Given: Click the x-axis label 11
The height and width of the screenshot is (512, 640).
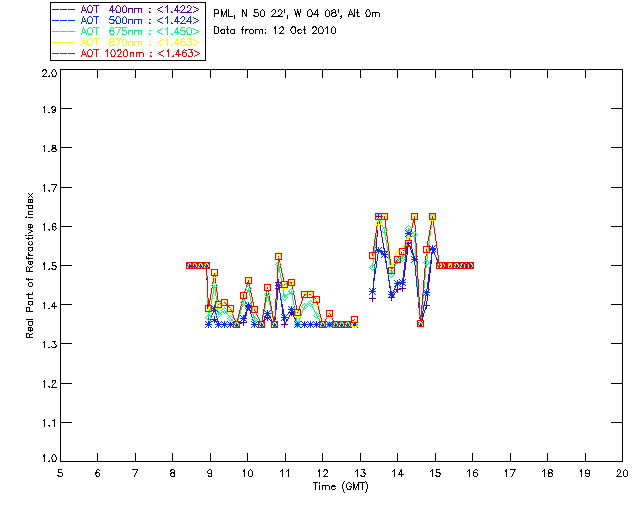Looking at the screenshot, I should pyautogui.click(x=285, y=473).
